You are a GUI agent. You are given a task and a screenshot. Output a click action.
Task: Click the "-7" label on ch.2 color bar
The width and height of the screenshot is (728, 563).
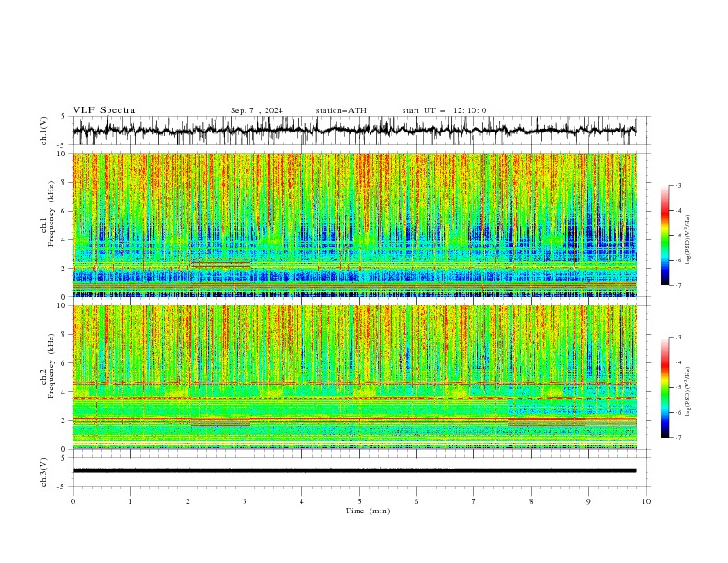click(x=677, y=438)
